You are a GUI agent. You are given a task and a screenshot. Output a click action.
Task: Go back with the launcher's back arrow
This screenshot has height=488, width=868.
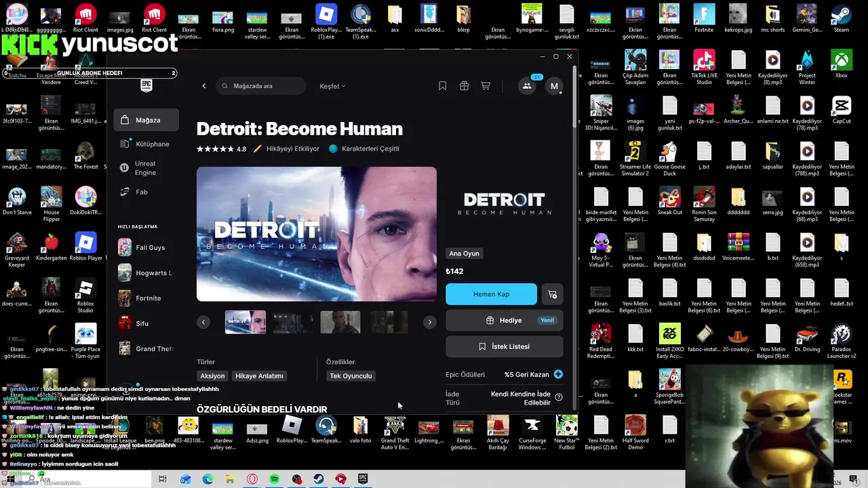pyautogui.click(x=203, y=86)
